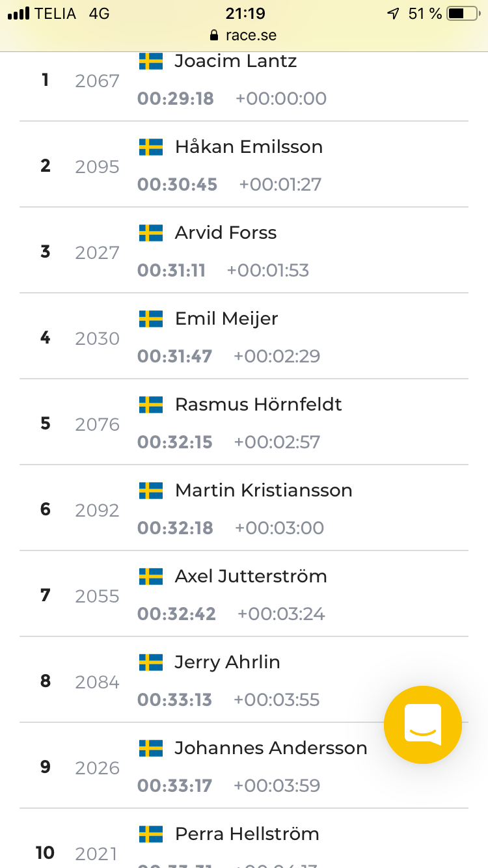Tap the Swedish flag next to Joacim Lantz
This screenshot has height=868, width=488.
151,61
